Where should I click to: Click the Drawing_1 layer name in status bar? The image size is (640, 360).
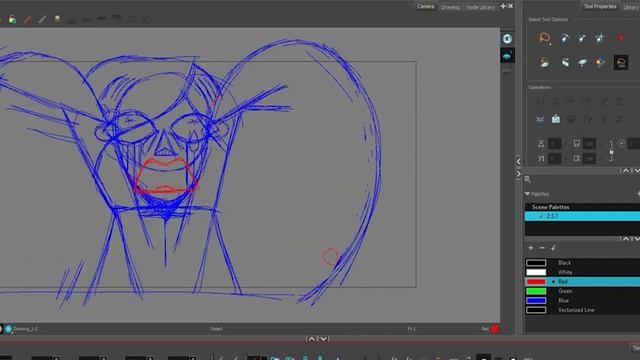click(x=25, y=329)
